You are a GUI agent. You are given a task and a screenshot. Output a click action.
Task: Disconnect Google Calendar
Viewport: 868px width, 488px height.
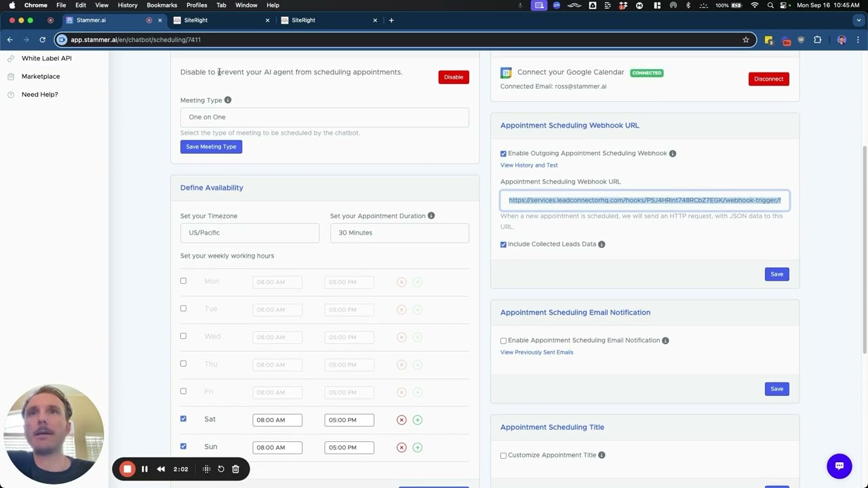[768, 79]
